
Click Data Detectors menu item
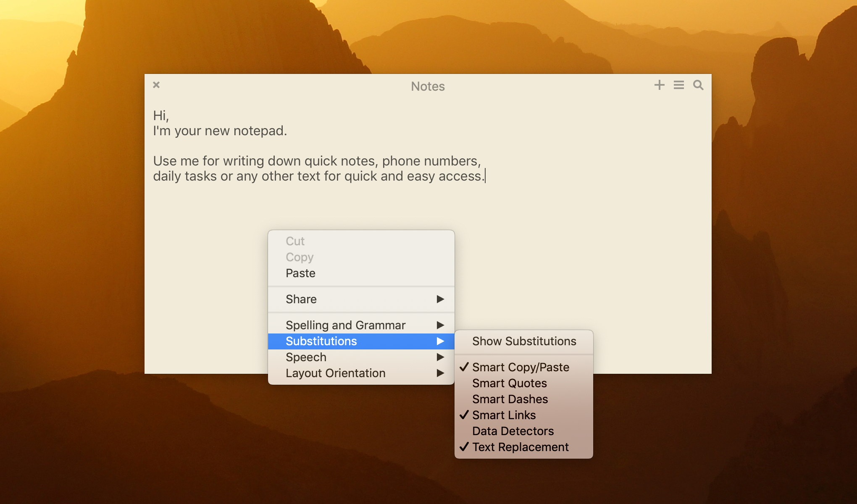(513, 430)
